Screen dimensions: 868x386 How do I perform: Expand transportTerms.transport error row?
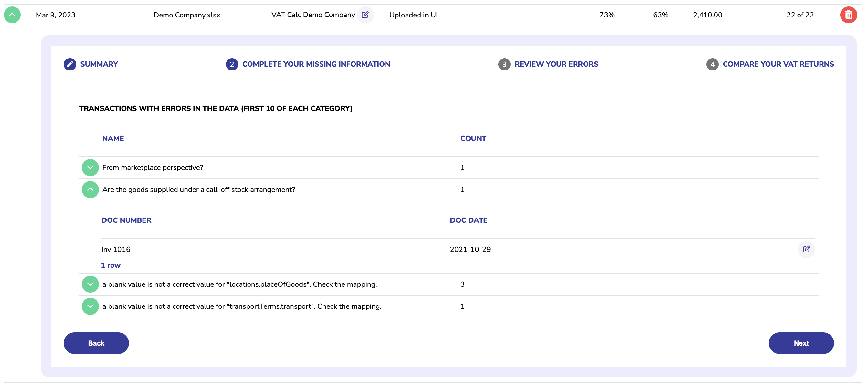(x=90, y=306)
